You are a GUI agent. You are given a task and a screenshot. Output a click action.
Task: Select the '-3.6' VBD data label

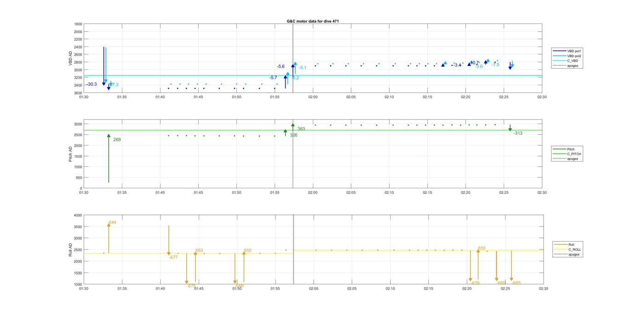(x=479, y=67)
